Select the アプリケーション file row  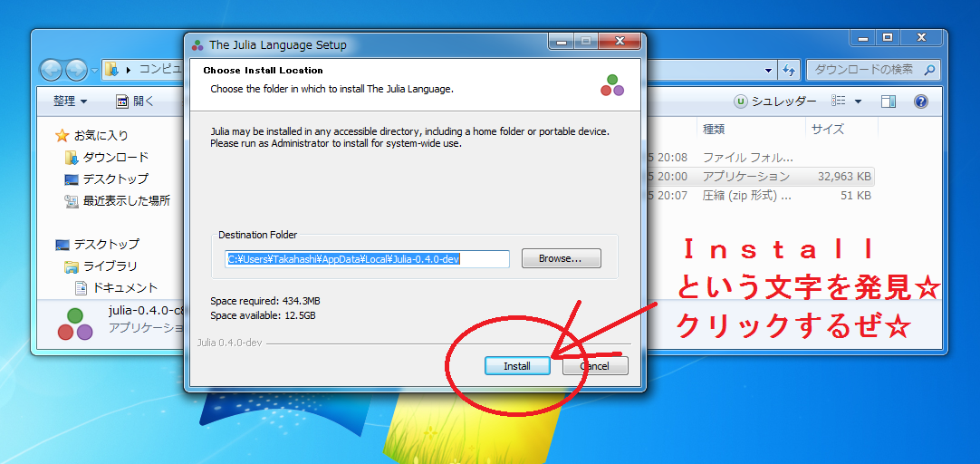[759, 177]
